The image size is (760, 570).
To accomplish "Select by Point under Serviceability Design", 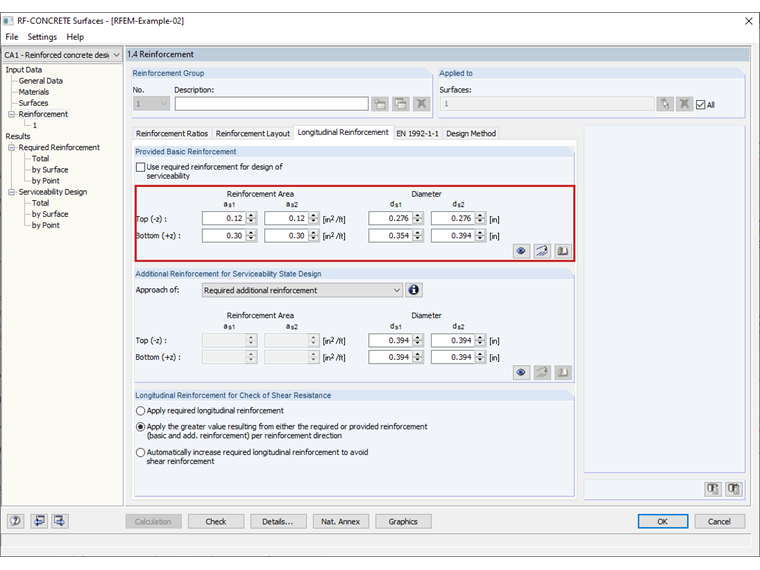I will click(46, 225).
